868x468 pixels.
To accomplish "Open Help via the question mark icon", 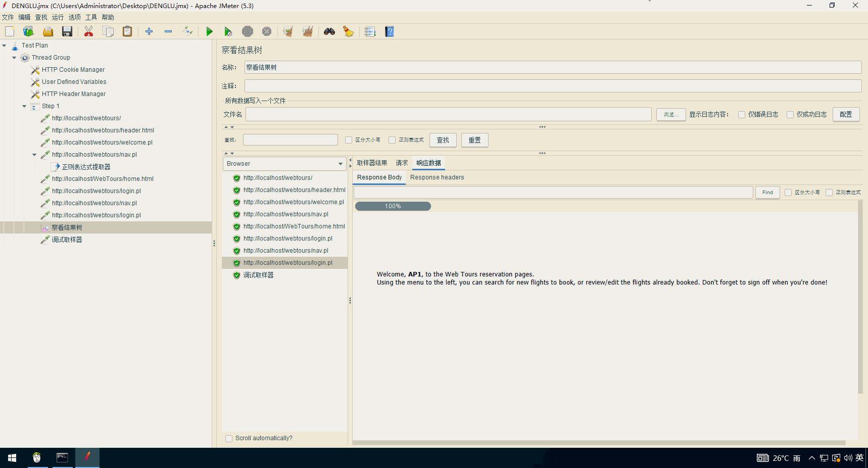I will (390, 31).
